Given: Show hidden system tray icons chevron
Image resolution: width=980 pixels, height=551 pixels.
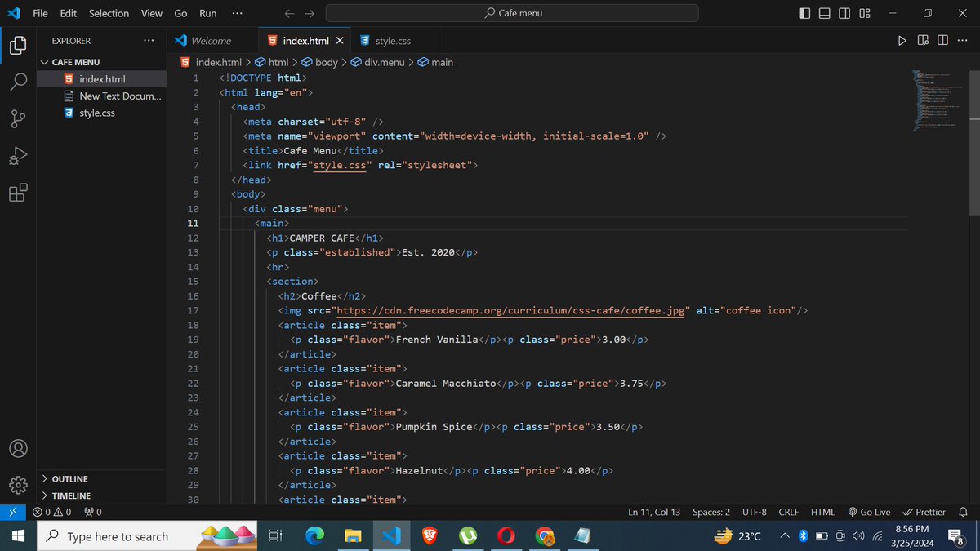Looking at the screenshot, I should (x=786, y=536).
